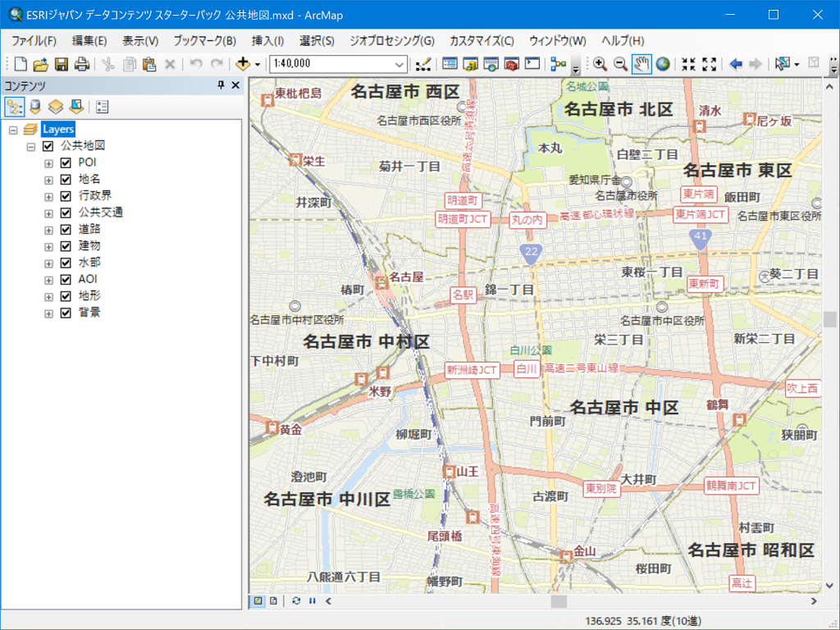
Task: Pin the コンテンツ panel with auto-hide
Action: [221, 85]
